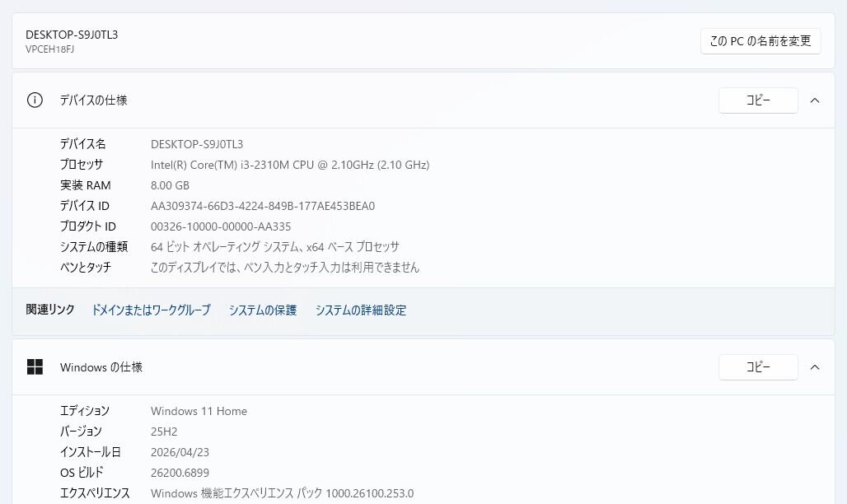Select the processor value Intel(R) Core(TM) i3-2310M
This screenshot has width=847, height=504.
point(290,165)
